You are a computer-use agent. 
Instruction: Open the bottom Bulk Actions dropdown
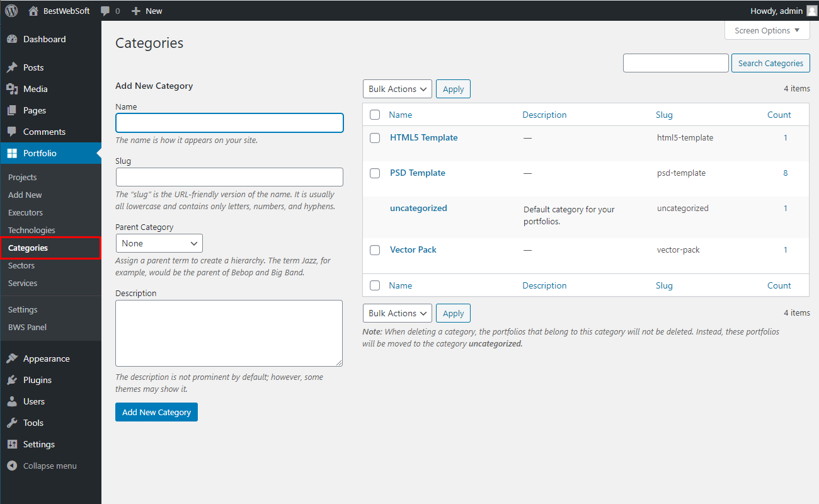click(398, 313)
